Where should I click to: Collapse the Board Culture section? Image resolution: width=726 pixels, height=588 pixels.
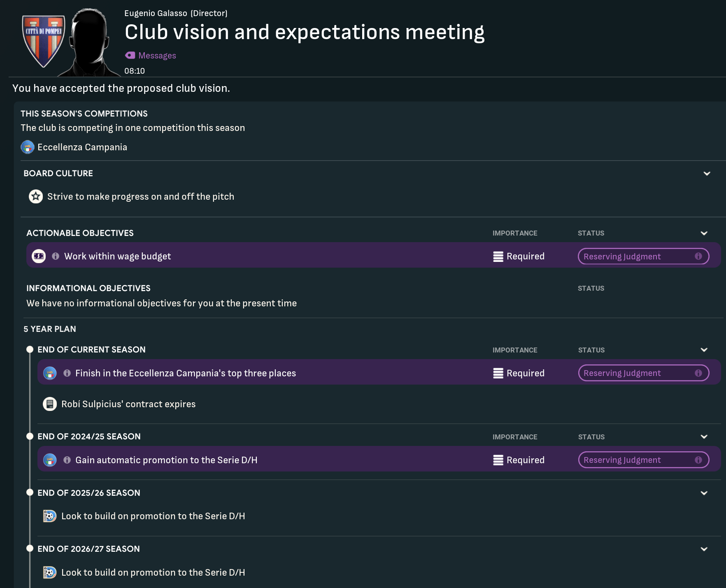707,173
